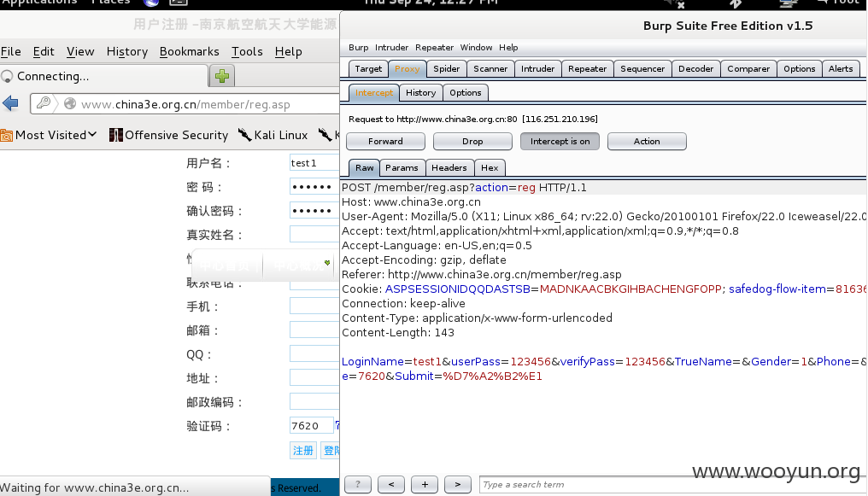
Task: Select the Proxy Options sub-tab
Action: 465,92
